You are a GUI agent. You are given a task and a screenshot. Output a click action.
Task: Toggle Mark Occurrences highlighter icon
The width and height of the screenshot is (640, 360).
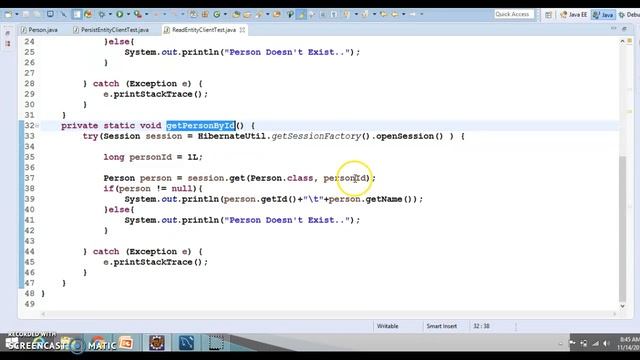(301, 14)
